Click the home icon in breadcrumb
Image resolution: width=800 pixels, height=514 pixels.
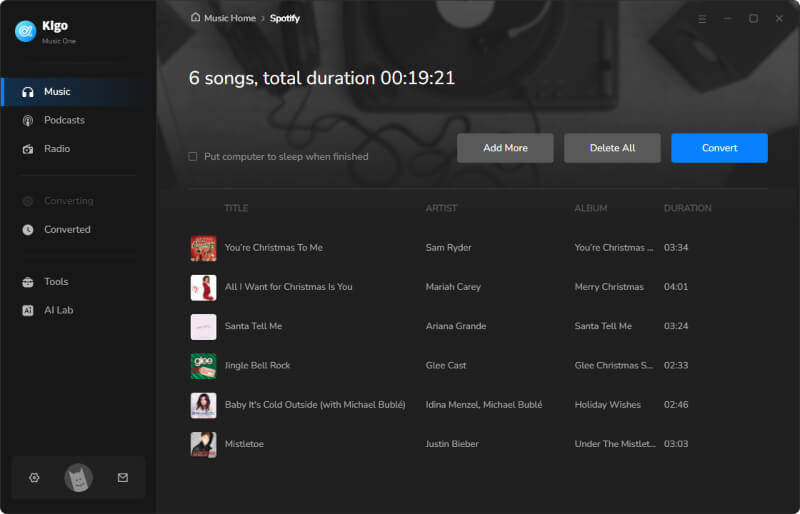pos(195,17)
